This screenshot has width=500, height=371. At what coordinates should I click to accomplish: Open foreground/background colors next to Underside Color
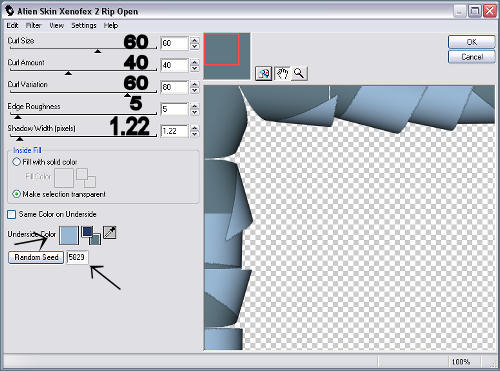[91, 235]
